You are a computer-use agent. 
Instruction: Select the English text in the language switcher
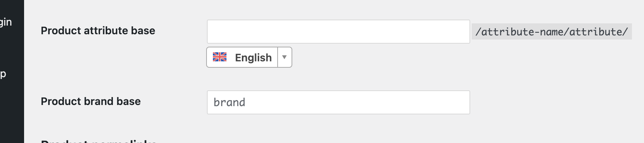[x=253, y=58]
